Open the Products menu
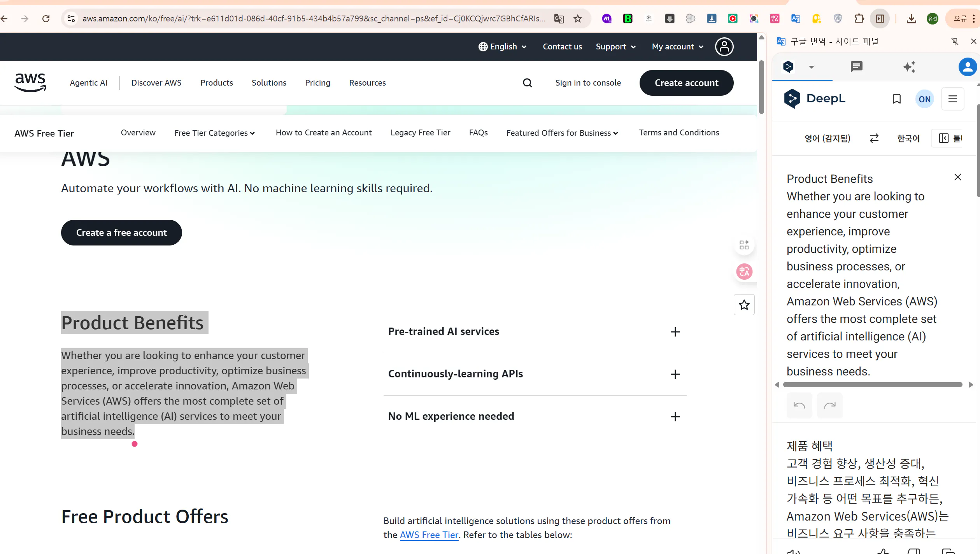Viewport: 980px width, 554px height. pos(216,83)
